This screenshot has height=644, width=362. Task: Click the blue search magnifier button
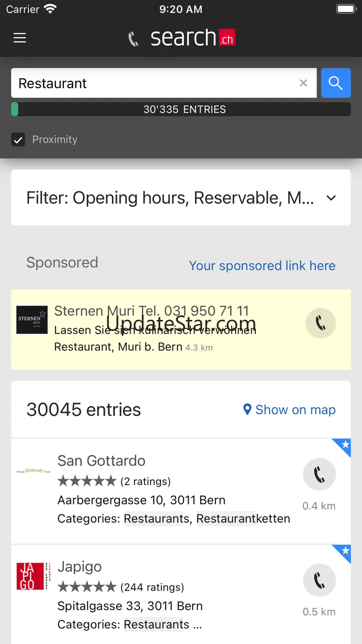point(336,83)
